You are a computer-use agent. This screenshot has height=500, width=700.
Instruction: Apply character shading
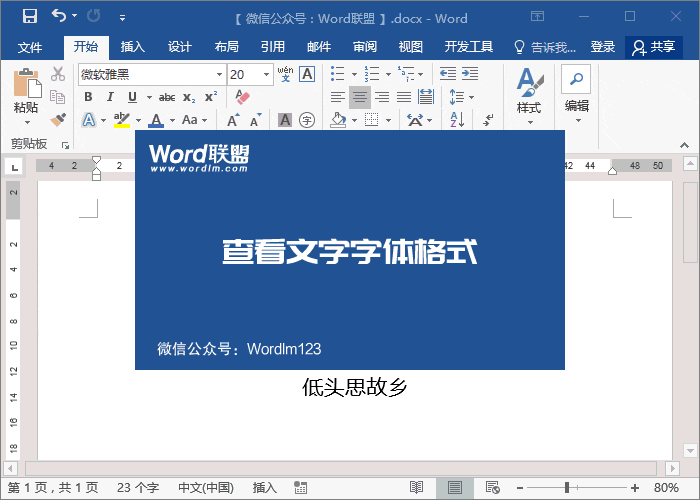click(284, 120)
